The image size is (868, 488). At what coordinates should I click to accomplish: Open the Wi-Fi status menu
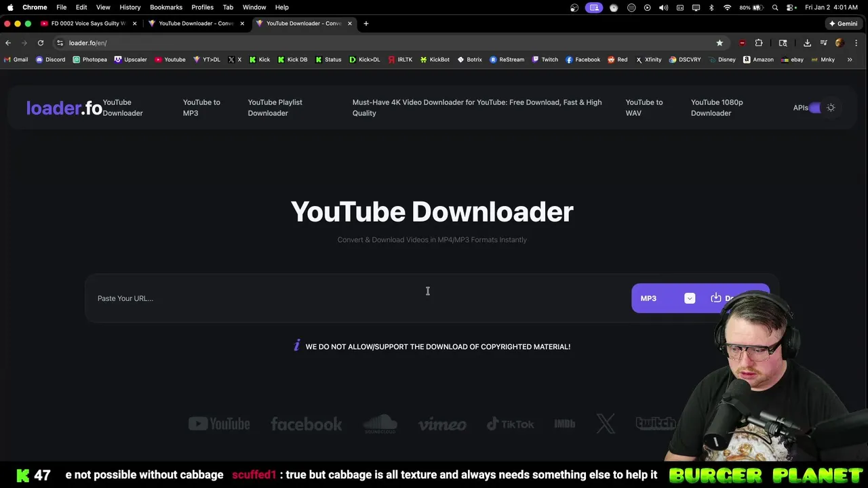pyautogui.click(x=728, y=7)
